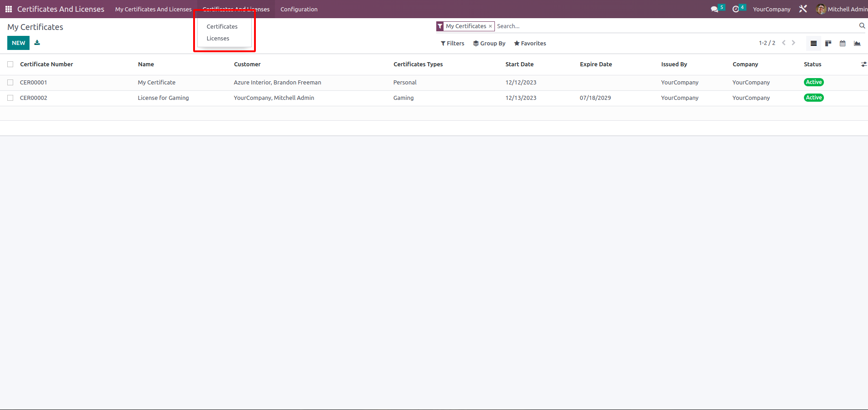This screenshot has width=868, height=410.
Task: Switch to calendar view
Action: 843,43
